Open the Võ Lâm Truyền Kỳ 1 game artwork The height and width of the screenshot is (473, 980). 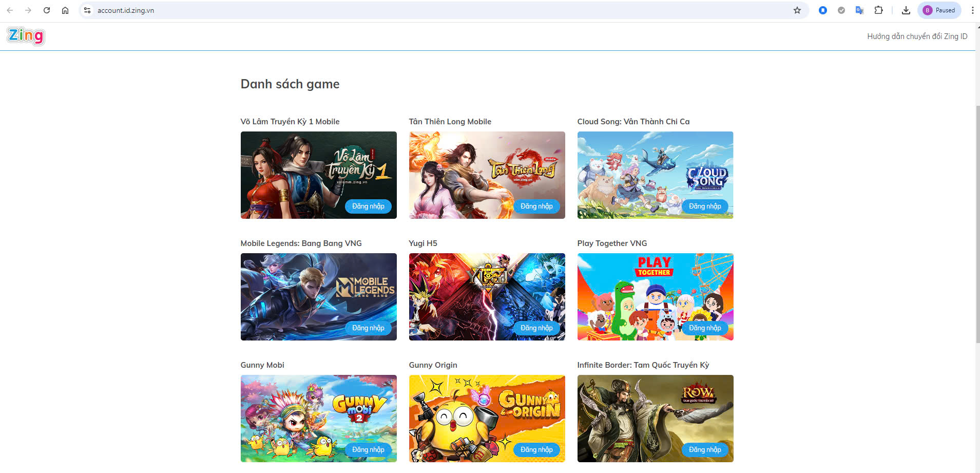point(318,175)
